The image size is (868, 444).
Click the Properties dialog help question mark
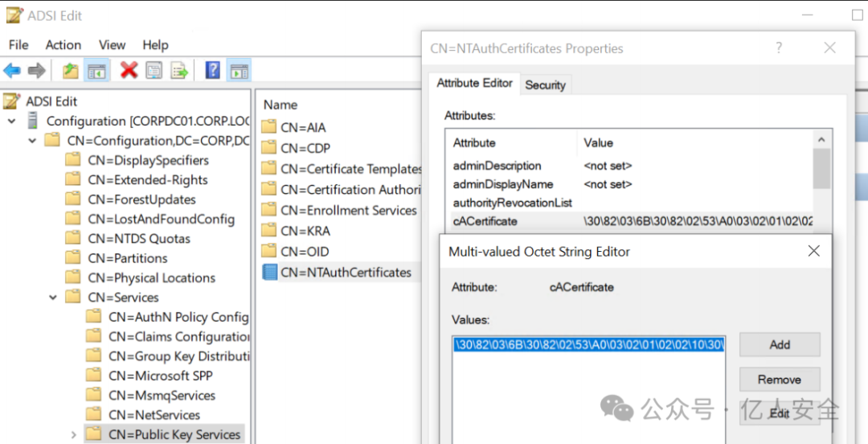coord(779,47)
